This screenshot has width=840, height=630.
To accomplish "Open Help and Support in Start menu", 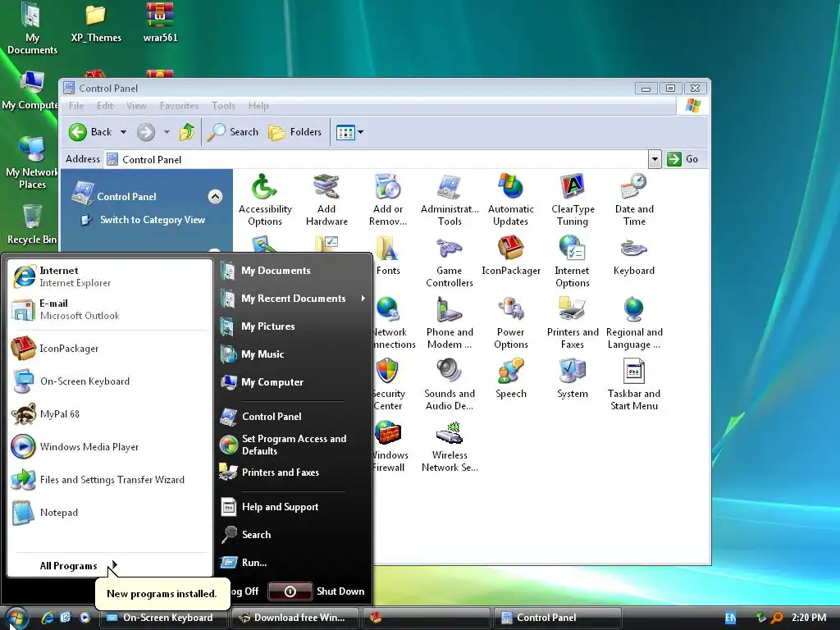I will 281,507.
